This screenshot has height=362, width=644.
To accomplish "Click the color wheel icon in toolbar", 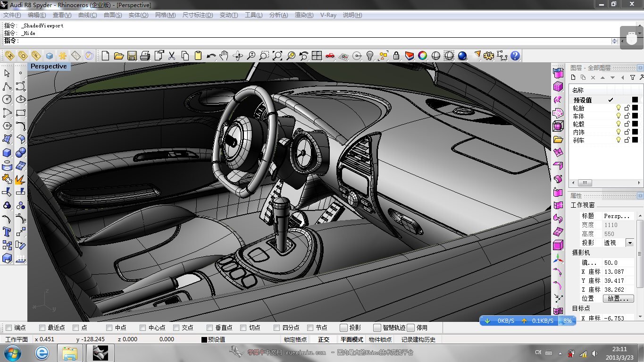I will (x=423, y=56).
